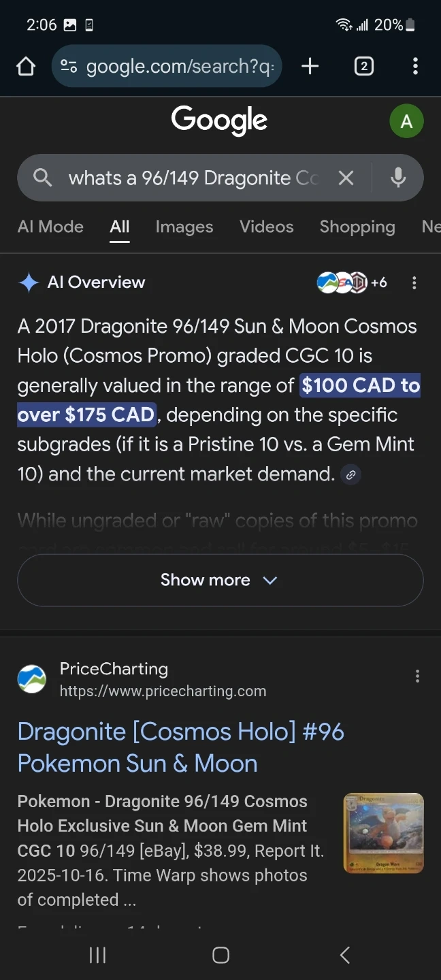
Task: Clear the search query with X
Action: (346, 178)
